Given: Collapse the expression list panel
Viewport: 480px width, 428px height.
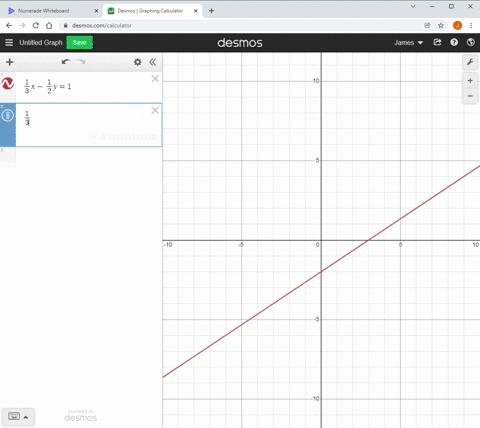Looking at the screenshot, I should point(153,62).
